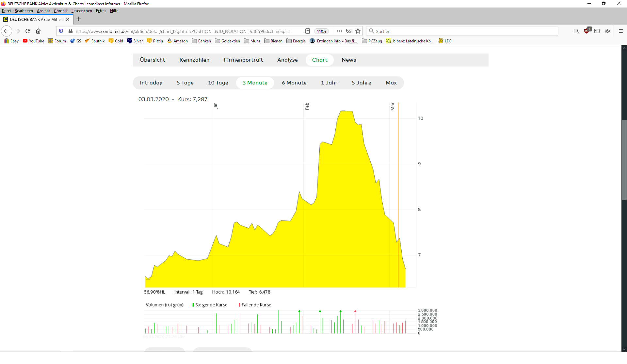Select the 5 Jahre time span

[x=362, y=83]
